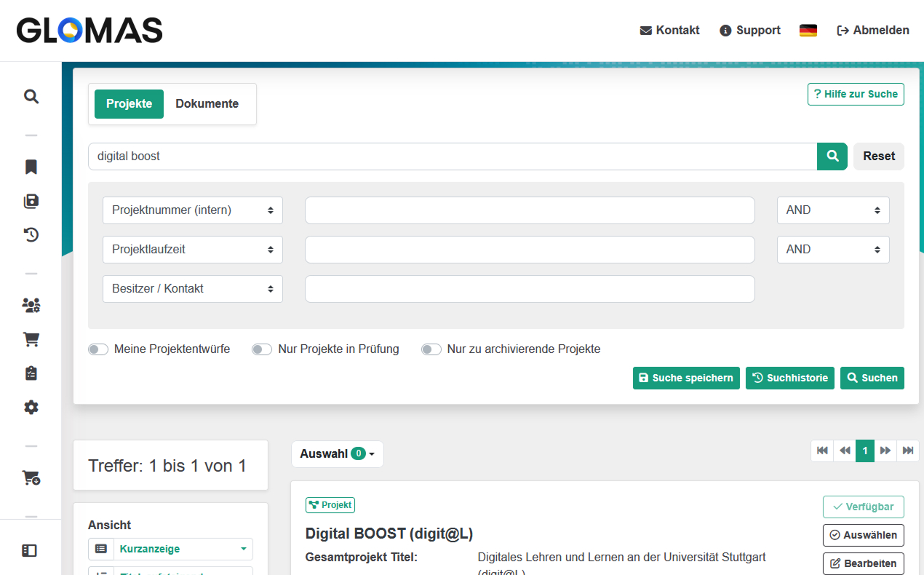924x575 pixels.
Task: Open the Suchhistorie button
Action: pos(790,378)
